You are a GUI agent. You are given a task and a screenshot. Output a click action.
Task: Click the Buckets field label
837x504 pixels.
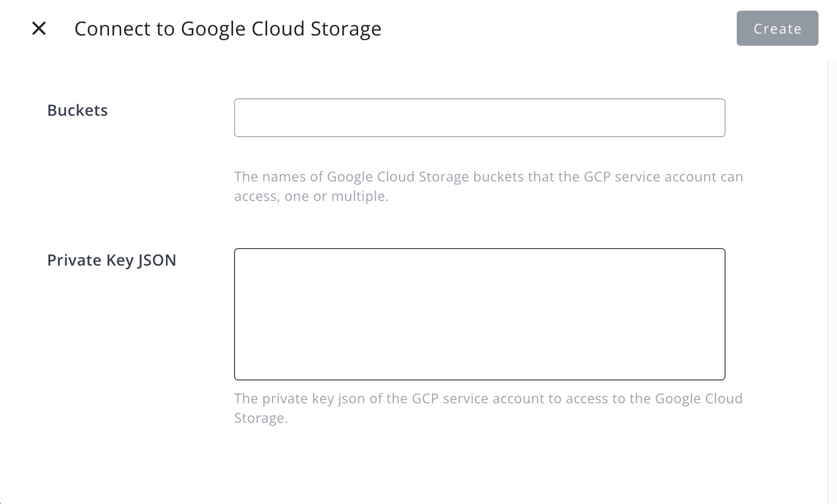(77, 110)
